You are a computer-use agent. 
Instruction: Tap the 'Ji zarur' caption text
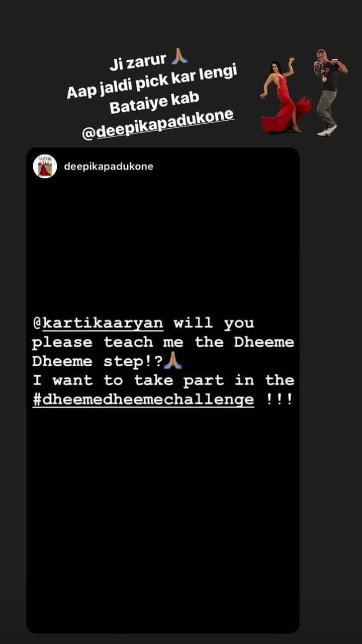click(138, 63)
